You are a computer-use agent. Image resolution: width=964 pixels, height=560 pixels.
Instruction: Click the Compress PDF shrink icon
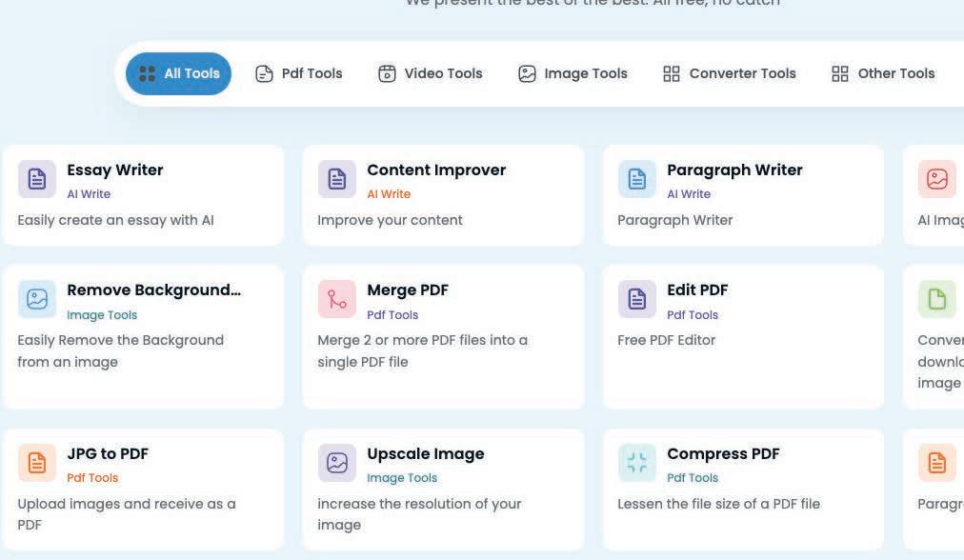pos(637,462)
